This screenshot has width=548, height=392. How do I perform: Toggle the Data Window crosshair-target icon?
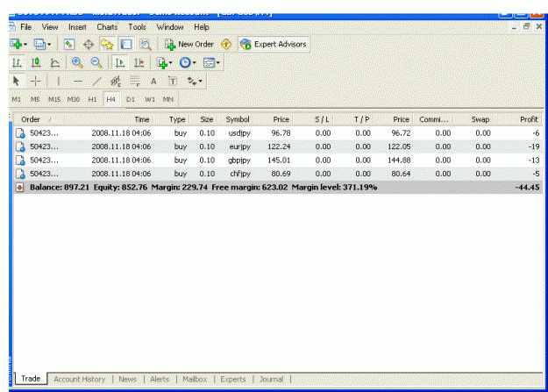click(x=89, y=45)
